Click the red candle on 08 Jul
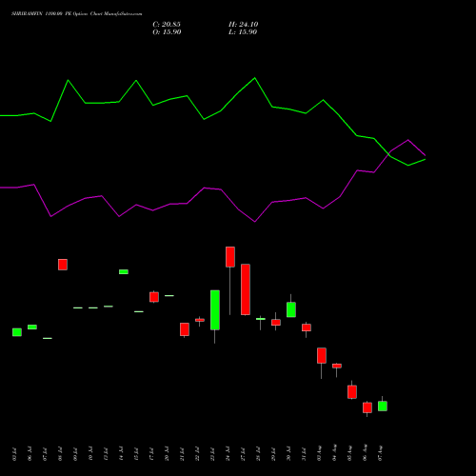 [63, 265]
